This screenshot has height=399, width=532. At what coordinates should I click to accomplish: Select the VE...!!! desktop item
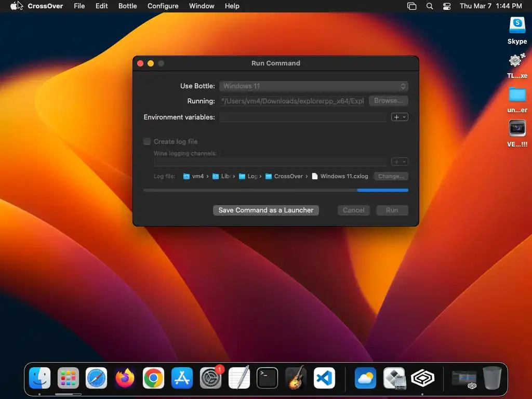coord(517,134)
